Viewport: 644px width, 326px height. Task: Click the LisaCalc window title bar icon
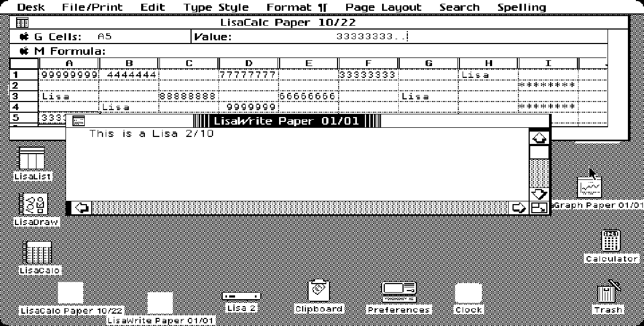(x=23, y=23)
